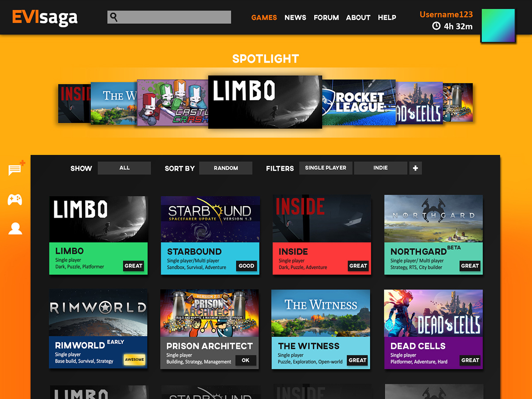Go to the FORUM page
This screenshot has height=399, width=532.
(326, 18)
